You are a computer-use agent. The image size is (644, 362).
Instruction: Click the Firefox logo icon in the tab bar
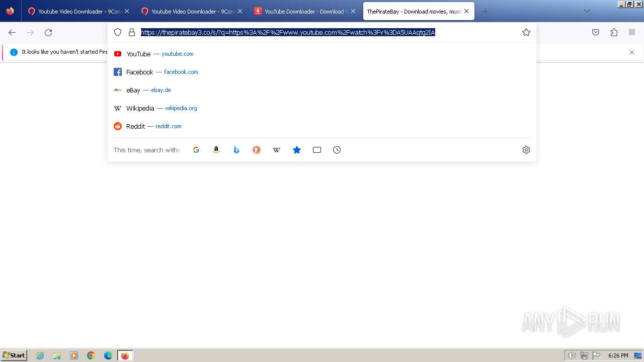point(10,11)
